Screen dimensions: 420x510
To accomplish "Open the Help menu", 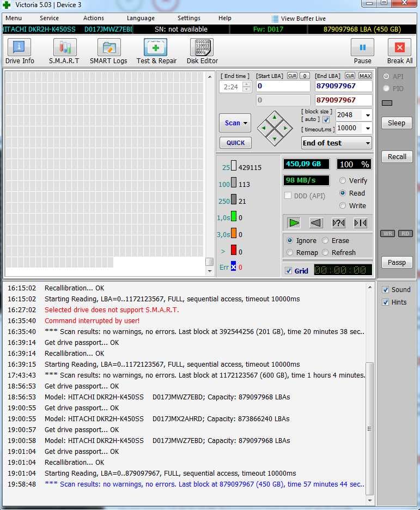I will coord(225,18).
